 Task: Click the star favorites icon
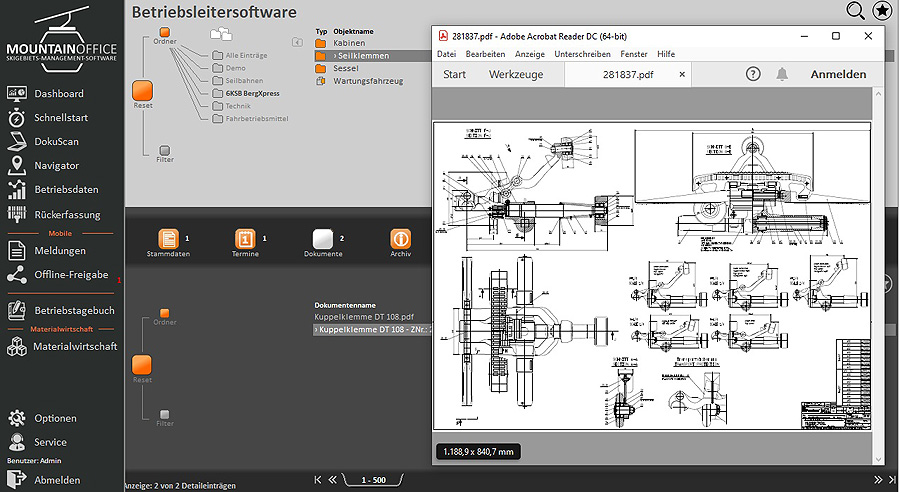[x=882, y=11]
